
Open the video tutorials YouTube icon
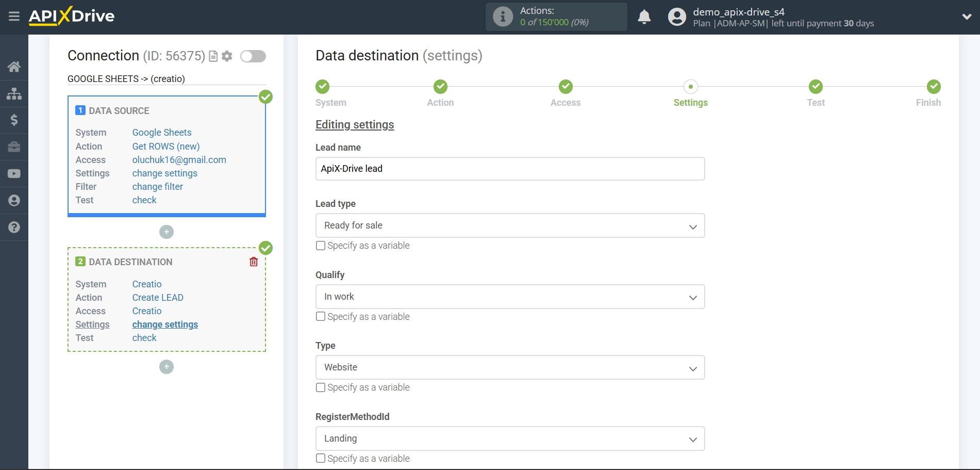coord(14,173)
